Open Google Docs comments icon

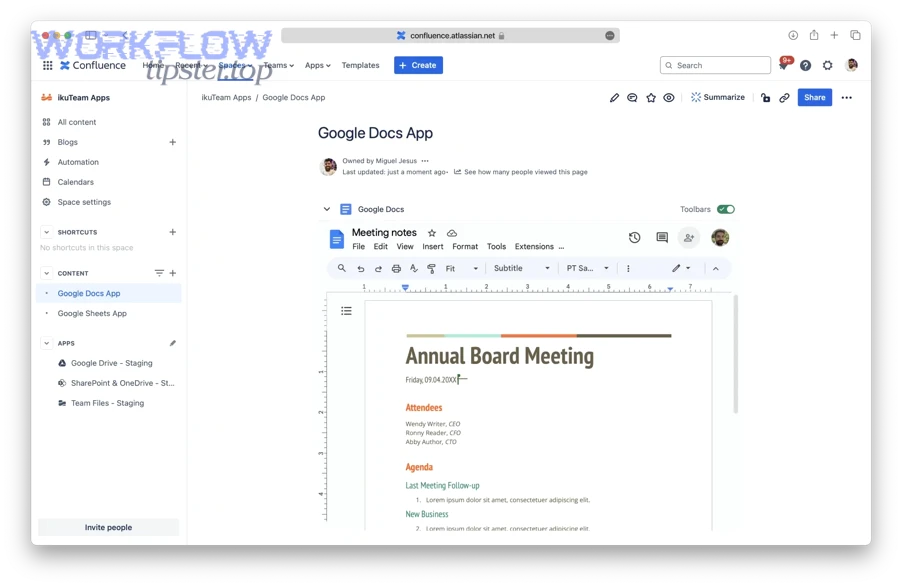(662, 238)
